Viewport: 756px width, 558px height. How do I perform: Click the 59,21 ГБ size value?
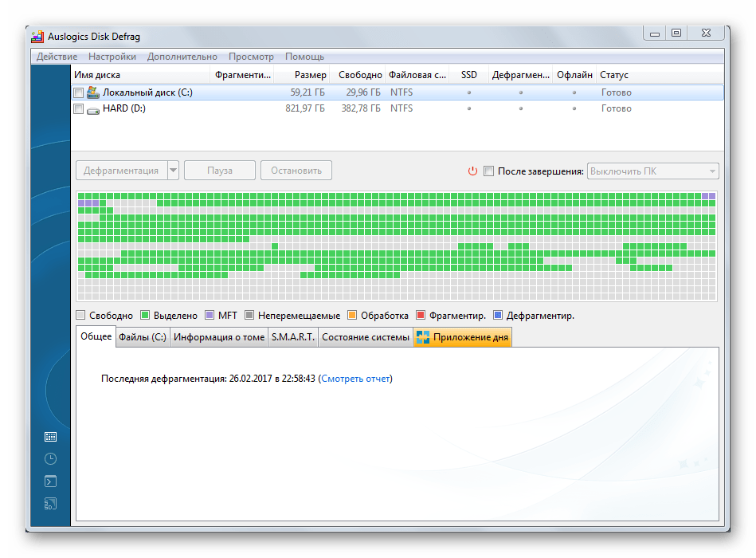click(x=307, y=92)
